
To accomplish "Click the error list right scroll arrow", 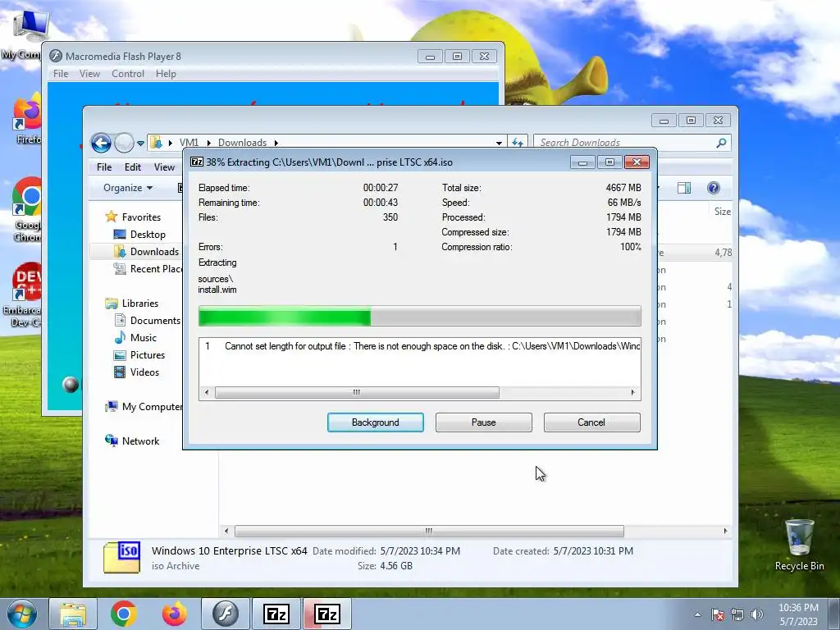I will coord(633,393).
